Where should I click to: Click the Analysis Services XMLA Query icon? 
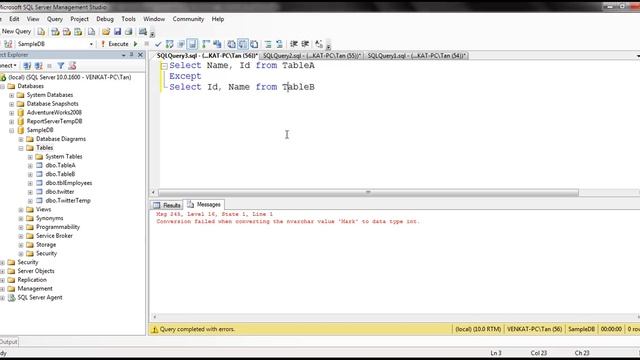coord(78,32)
